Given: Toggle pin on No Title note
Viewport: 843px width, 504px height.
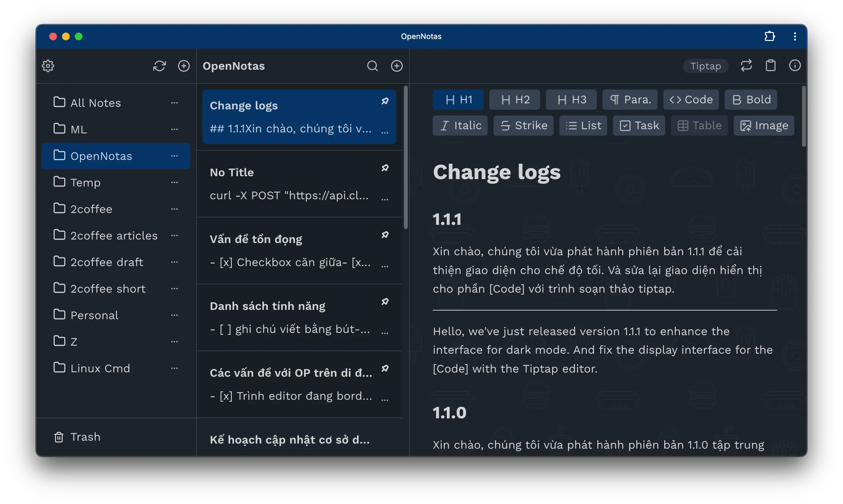Looking at the screenshot, I should pyautogui.click(x=385, y=168).
